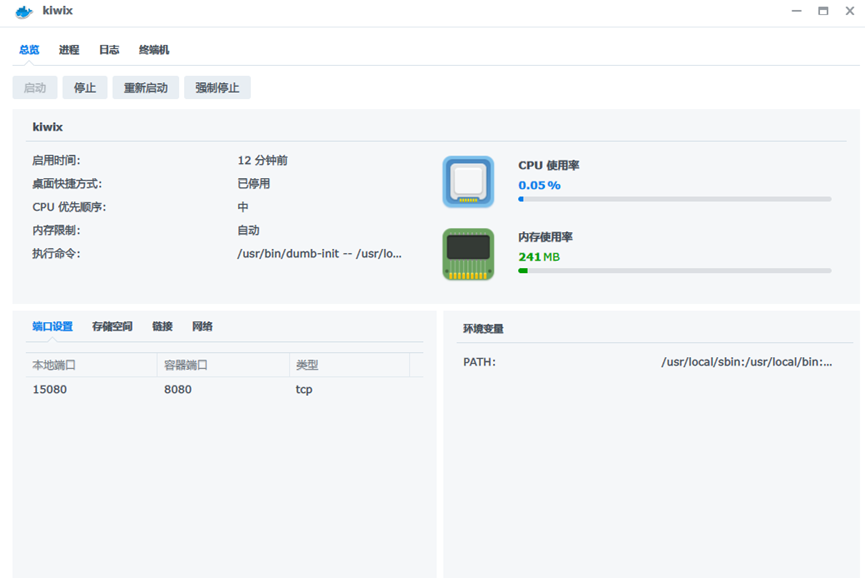Click the 执行命令 label
Image resolution: width=865 pixels, height=578 pixels.
(x=56, y=254)
